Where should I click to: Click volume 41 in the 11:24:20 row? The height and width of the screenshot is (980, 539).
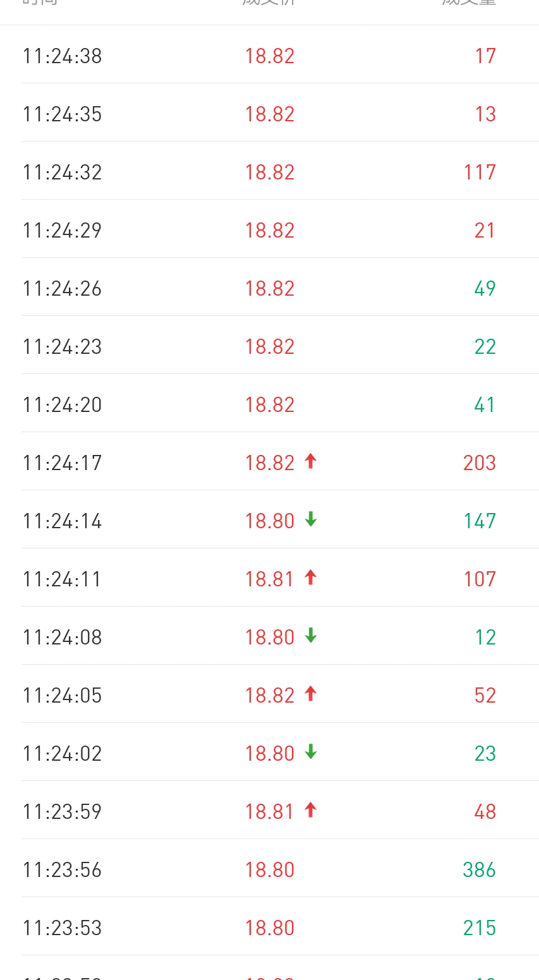click(x=485, y=405)
